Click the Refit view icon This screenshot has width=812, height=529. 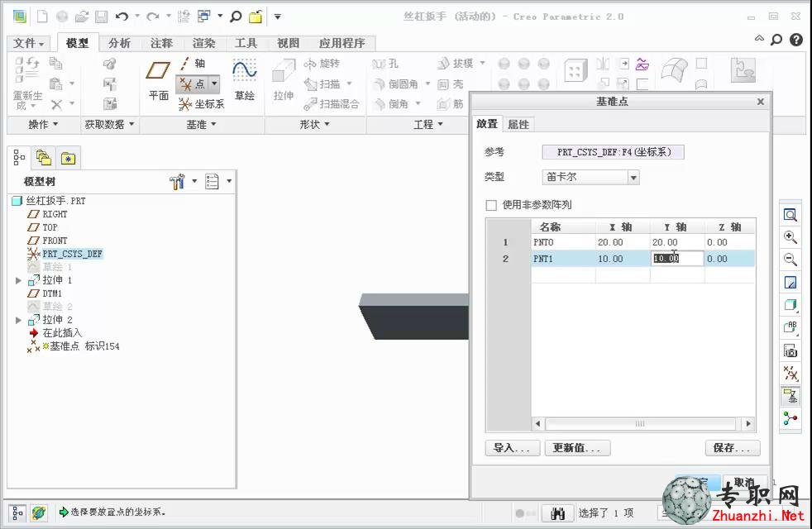(791, 214)
